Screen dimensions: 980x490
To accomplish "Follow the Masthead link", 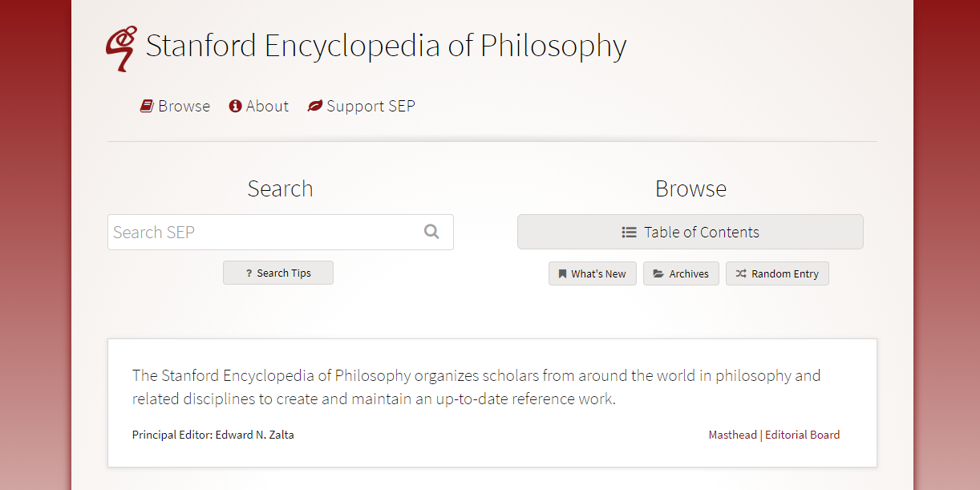I will [733, 435].
